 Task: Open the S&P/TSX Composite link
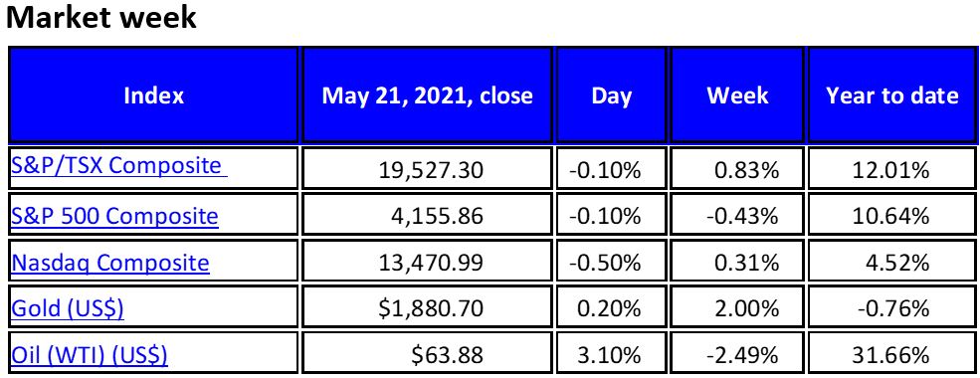click(119, 166)
